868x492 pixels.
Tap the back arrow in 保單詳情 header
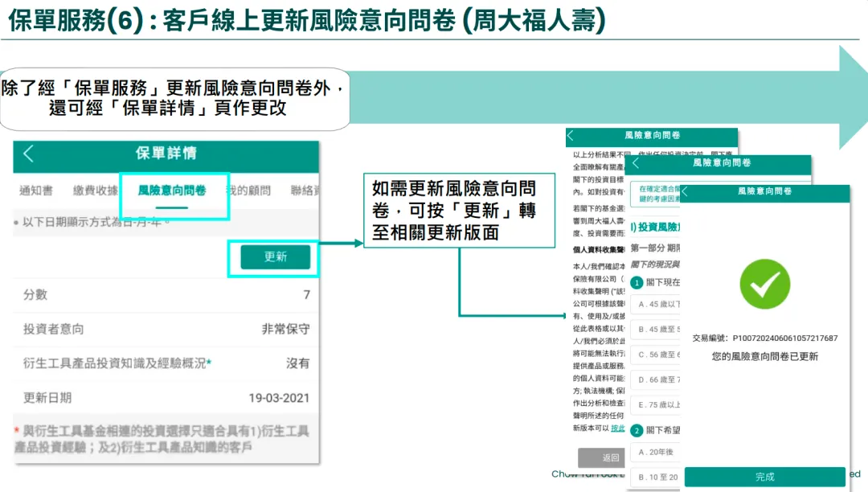click(x=28, y=154)
